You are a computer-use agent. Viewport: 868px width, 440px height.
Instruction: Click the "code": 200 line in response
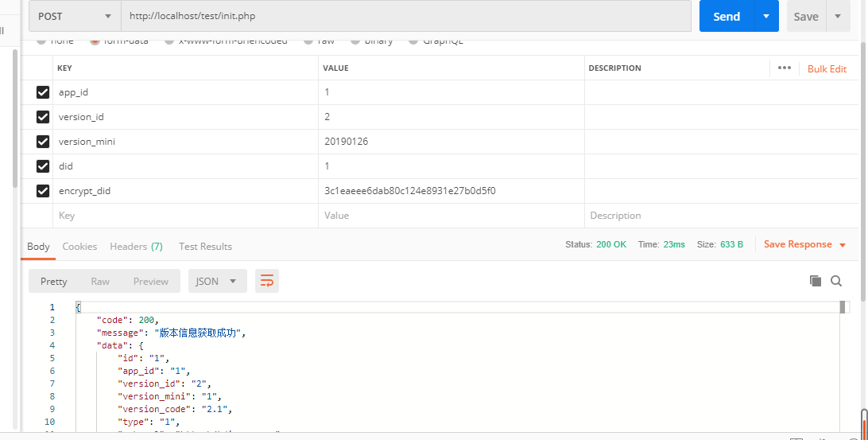(128, 320)
